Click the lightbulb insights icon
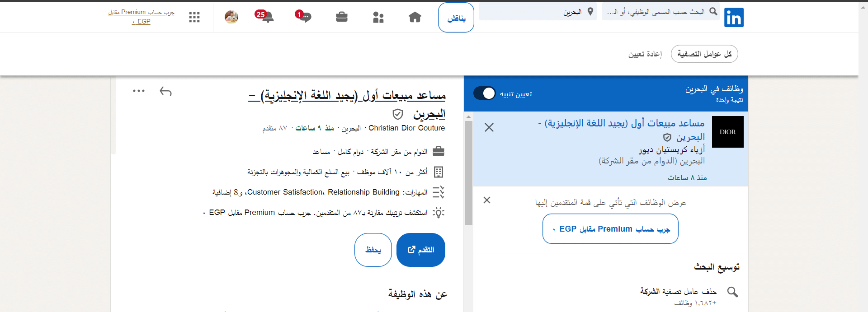The width and height of the screenshot is (868, 312). pos(439,213)
